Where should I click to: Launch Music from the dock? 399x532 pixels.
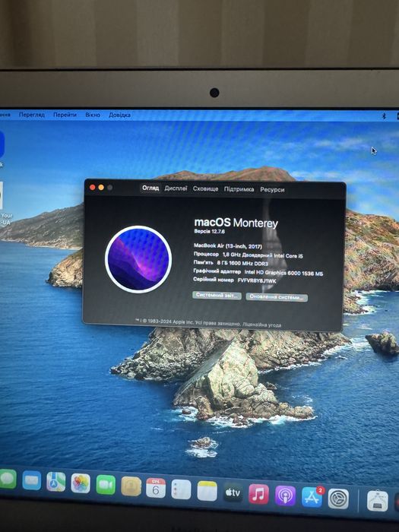[258, 494]
